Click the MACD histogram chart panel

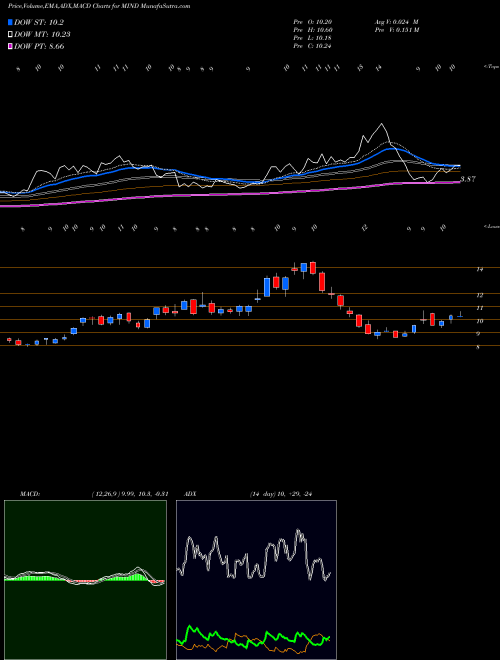point(85,580)
